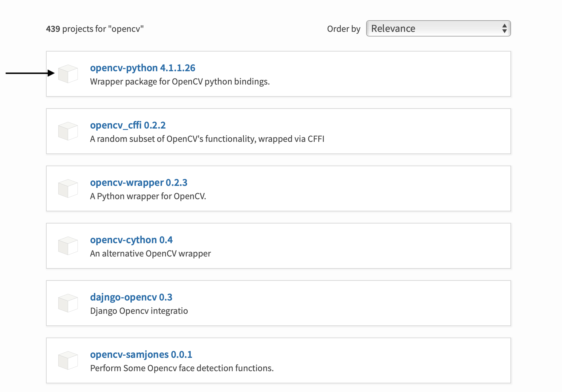This screenshot has width=562, height=392.
Task: Open the opencv-cython 0.4 project link
Action: (x=131, y=240)
